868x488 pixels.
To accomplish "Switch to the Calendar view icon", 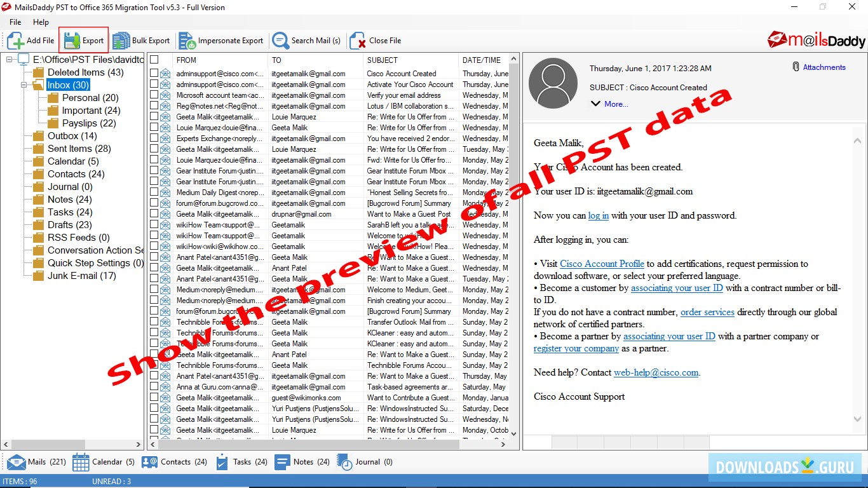I will [80, 462].
